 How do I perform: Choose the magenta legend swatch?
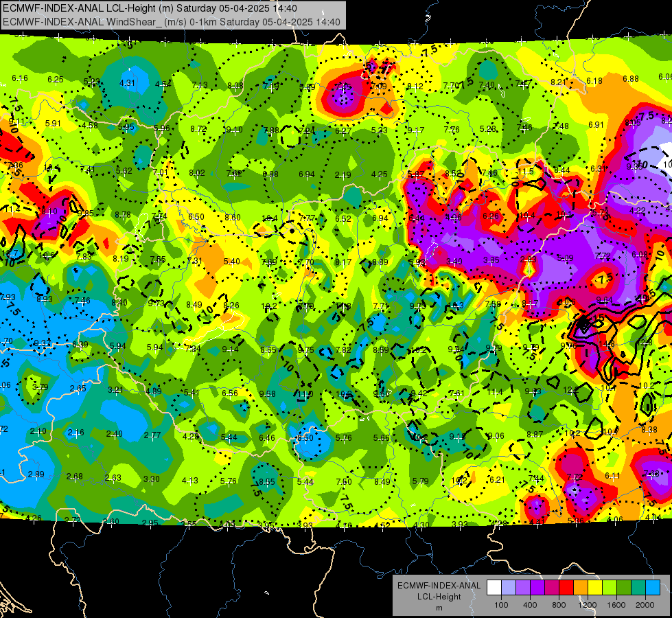click(552, 588)
